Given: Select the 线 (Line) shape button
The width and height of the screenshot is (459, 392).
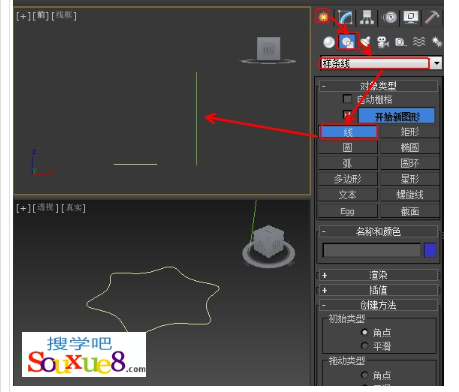Looking at the screenshot, I should click(x=348, y=132).
